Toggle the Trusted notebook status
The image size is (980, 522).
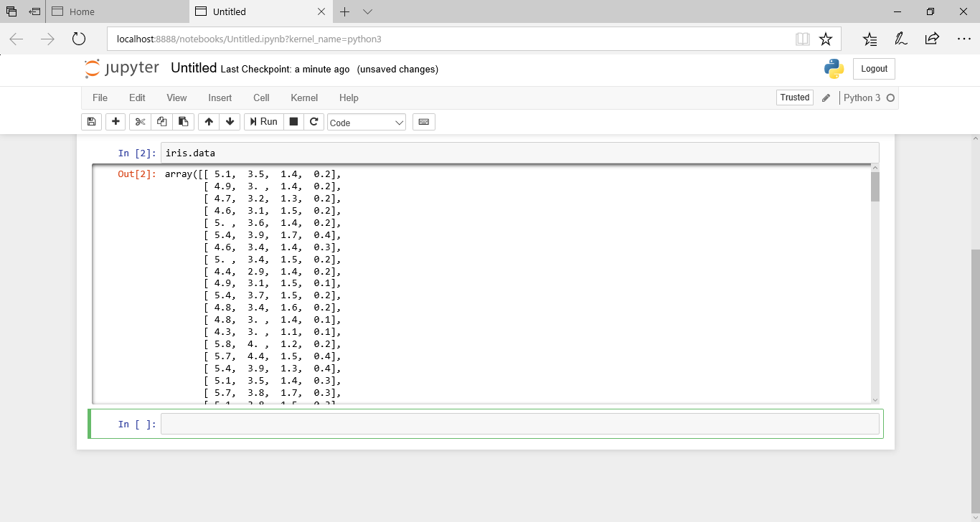(x=794, y=97)
